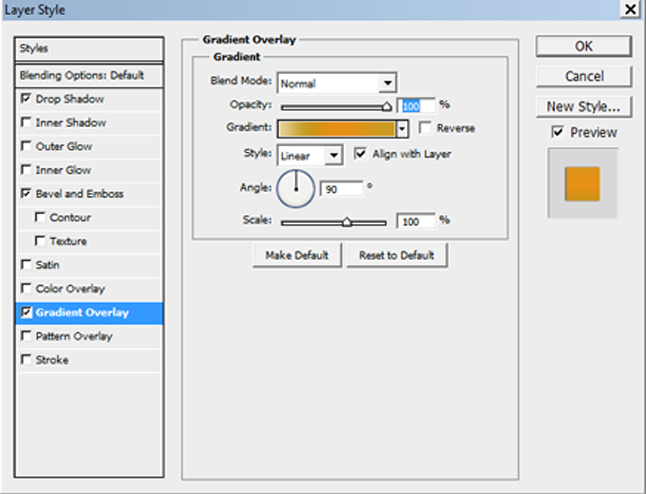This screenshot has width=646, height=494.
Task: Open the Inner Glow settings label
Action: 63,170
